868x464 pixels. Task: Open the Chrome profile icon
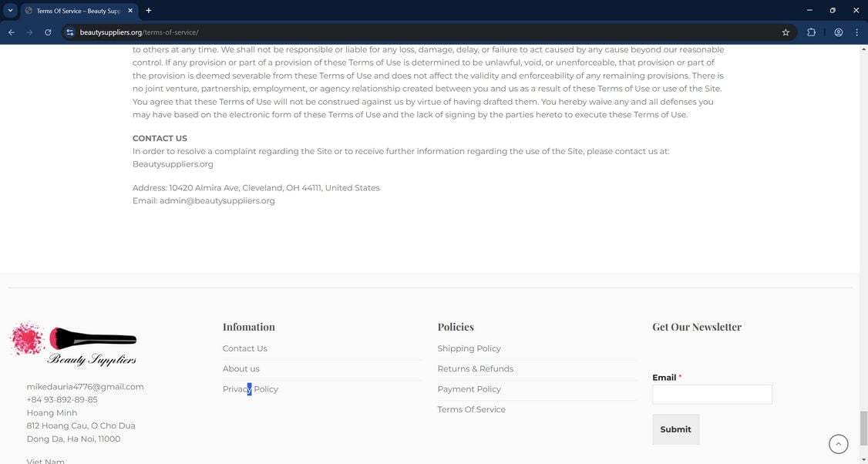click(x=838, y=32)
